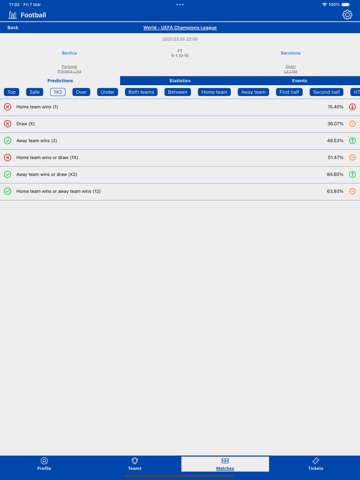This screenshot has width=360, height=480.
Task: Select the 1X2 filter chip
Action: click(58, 92)
